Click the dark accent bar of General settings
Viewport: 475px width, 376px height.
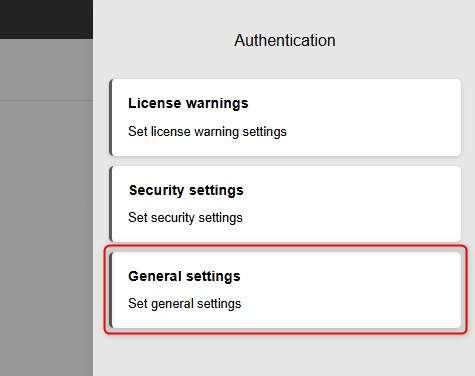111,290
